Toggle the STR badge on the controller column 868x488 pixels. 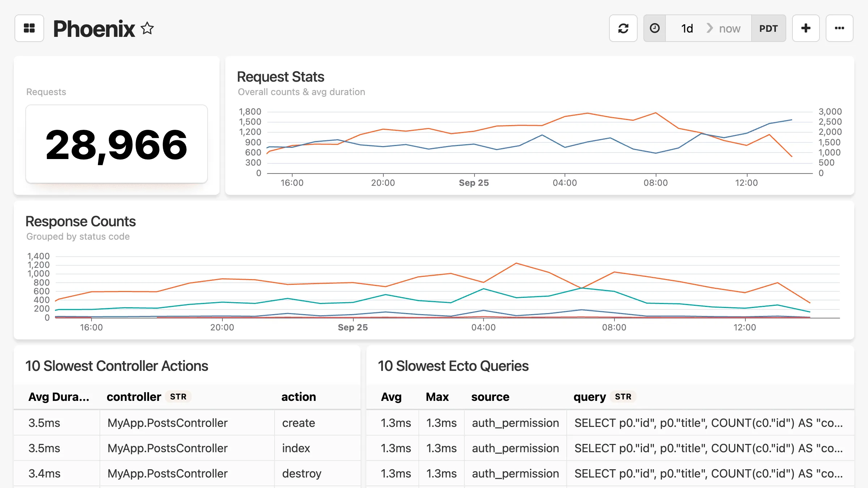178,397
